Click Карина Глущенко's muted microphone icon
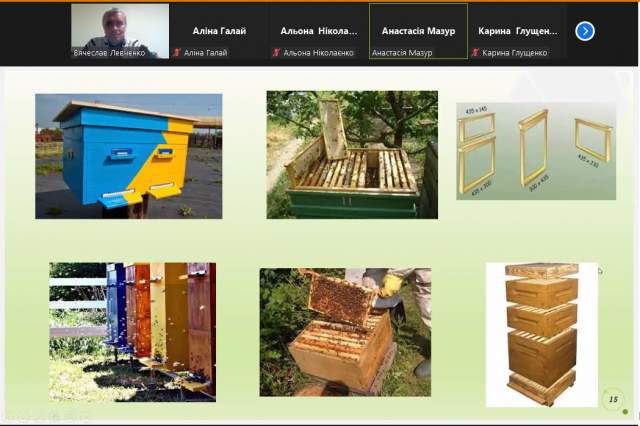Screen dimensions: 640x426 click(x=476, y=53)
